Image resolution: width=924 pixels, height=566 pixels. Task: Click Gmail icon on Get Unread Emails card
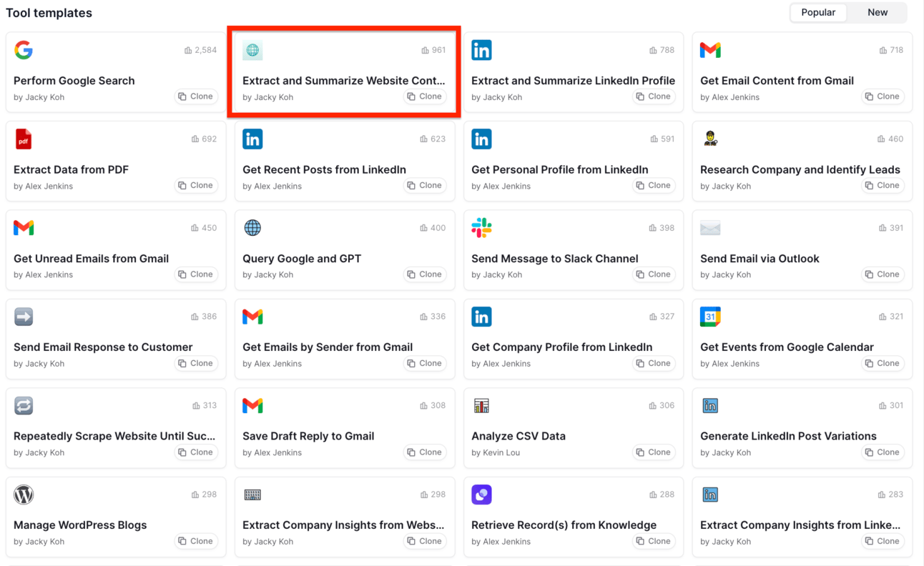24,228
